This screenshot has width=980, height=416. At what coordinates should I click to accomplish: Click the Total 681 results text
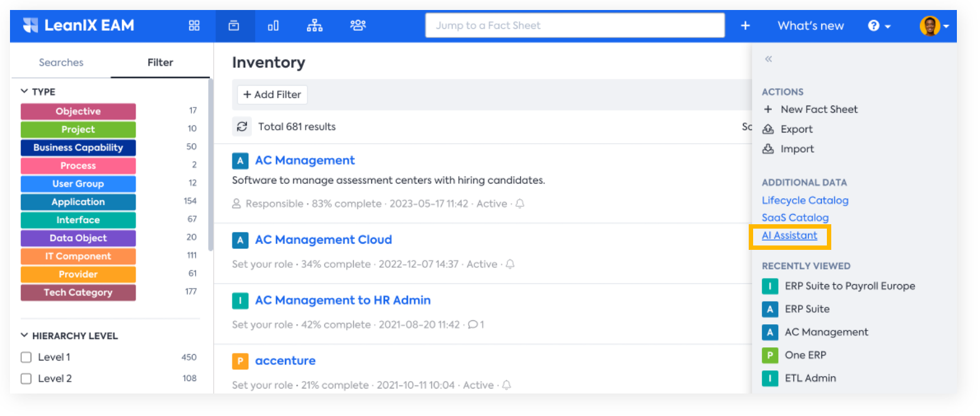[297, 127]
